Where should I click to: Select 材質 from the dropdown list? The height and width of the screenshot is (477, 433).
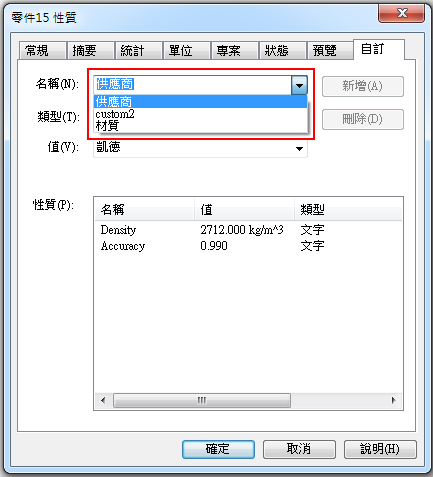pyautogui.click(x=200, y=126)
